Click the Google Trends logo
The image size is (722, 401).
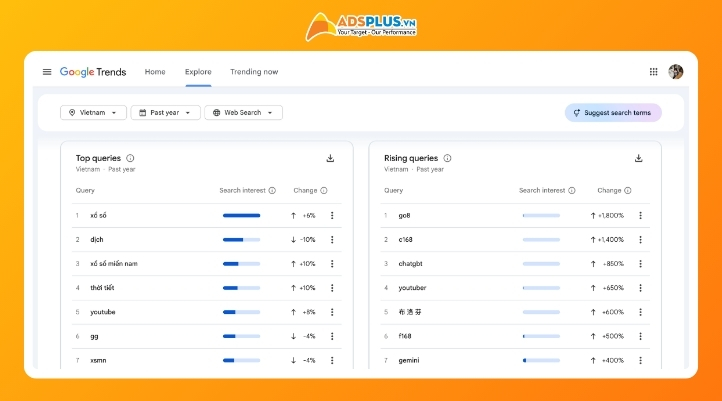(x=93, y=72)
